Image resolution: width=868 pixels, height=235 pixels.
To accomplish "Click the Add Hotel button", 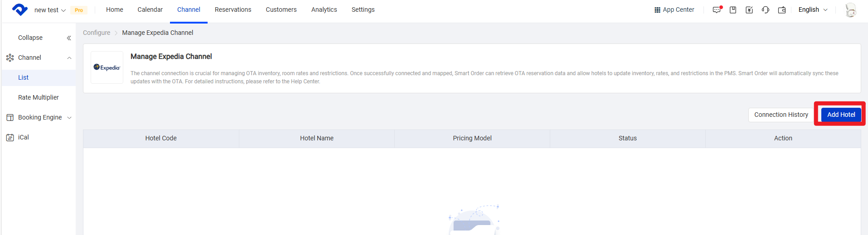I will coord(841,115).
